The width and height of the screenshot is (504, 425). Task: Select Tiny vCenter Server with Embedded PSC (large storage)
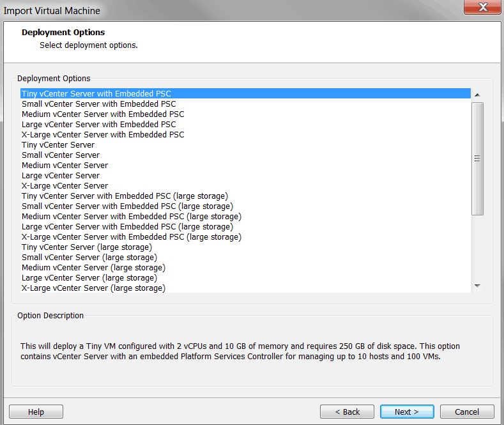pos(125,196)
